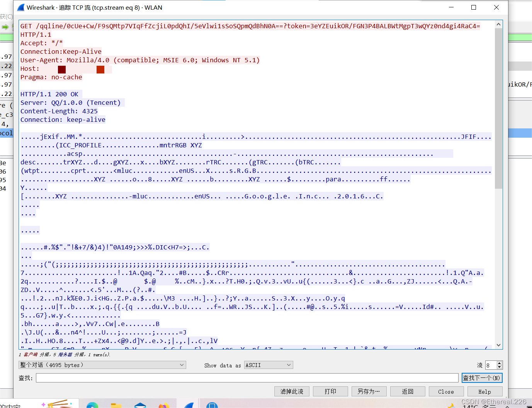Click the Server: QQ/1.0.0 (Tencent) line
The width and height of the screenshot is (532, 408).
71,102
